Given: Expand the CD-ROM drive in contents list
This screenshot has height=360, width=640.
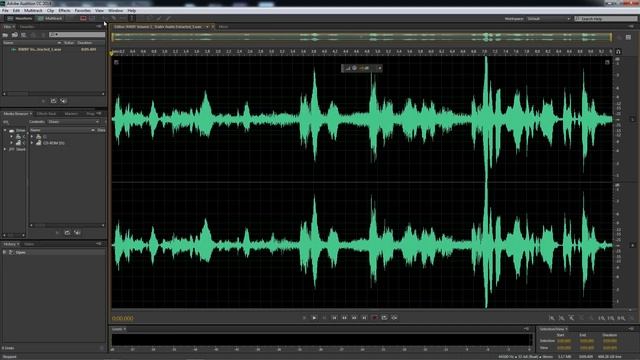Looking at the screenshot, I should pos(32,143).
